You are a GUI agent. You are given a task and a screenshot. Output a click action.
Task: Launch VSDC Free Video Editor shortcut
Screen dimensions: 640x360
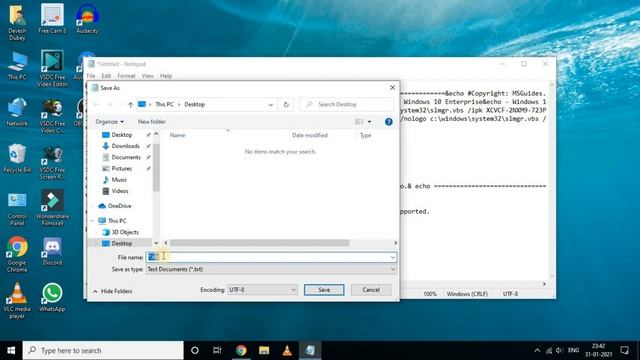pyautogui.click(x=52, y=69)
